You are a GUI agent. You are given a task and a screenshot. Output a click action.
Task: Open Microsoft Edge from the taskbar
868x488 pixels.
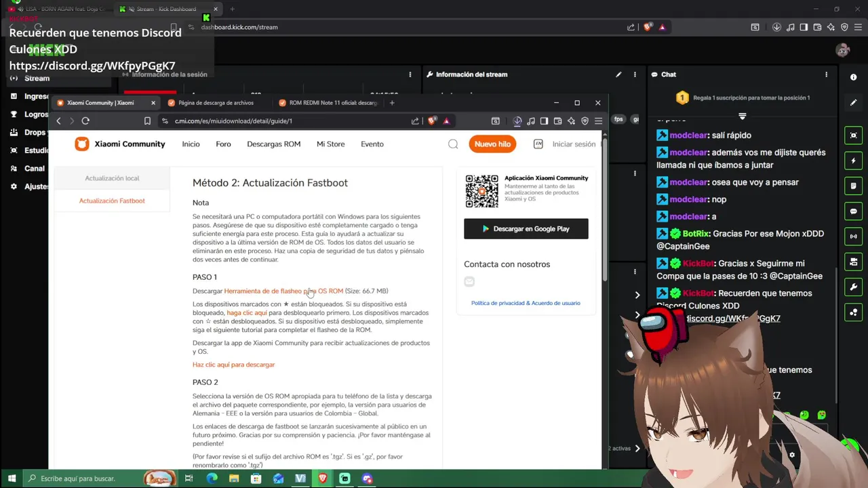coord(212,479)
